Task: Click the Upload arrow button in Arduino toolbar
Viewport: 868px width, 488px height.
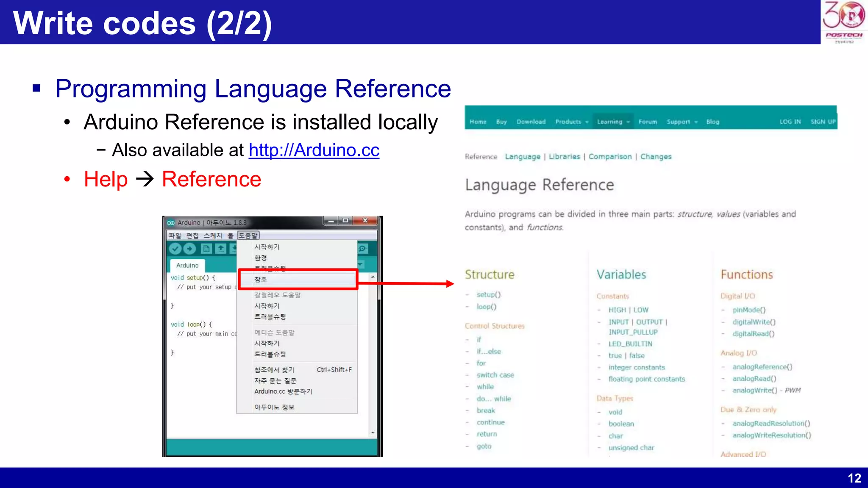Action: 189,249
